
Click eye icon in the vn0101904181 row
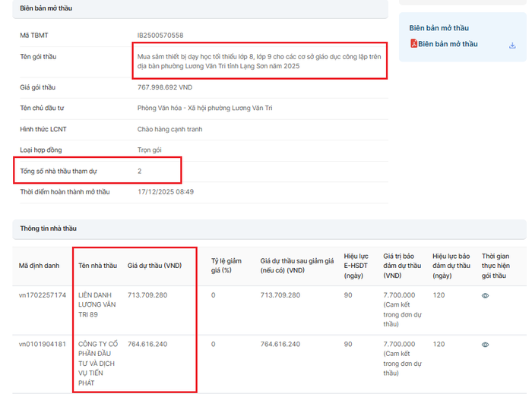click(x=486, y=345)
